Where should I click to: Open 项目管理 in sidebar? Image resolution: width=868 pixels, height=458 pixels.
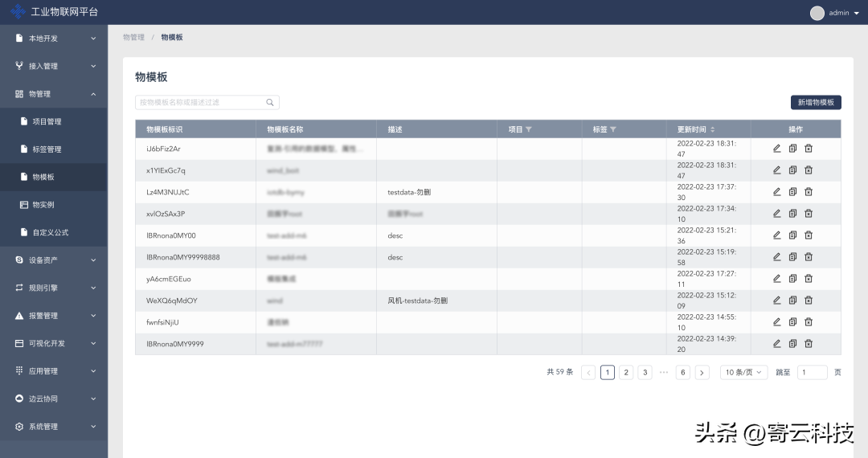54,121
